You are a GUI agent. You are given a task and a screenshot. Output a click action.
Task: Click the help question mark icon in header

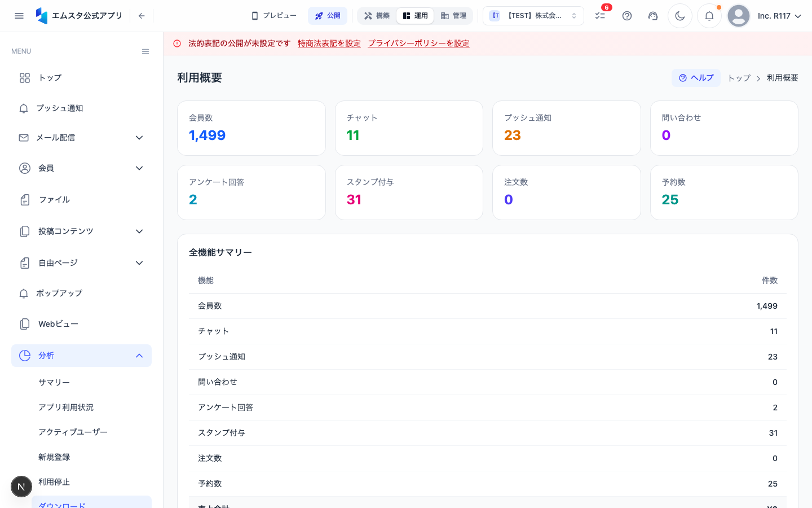(627, 16)
